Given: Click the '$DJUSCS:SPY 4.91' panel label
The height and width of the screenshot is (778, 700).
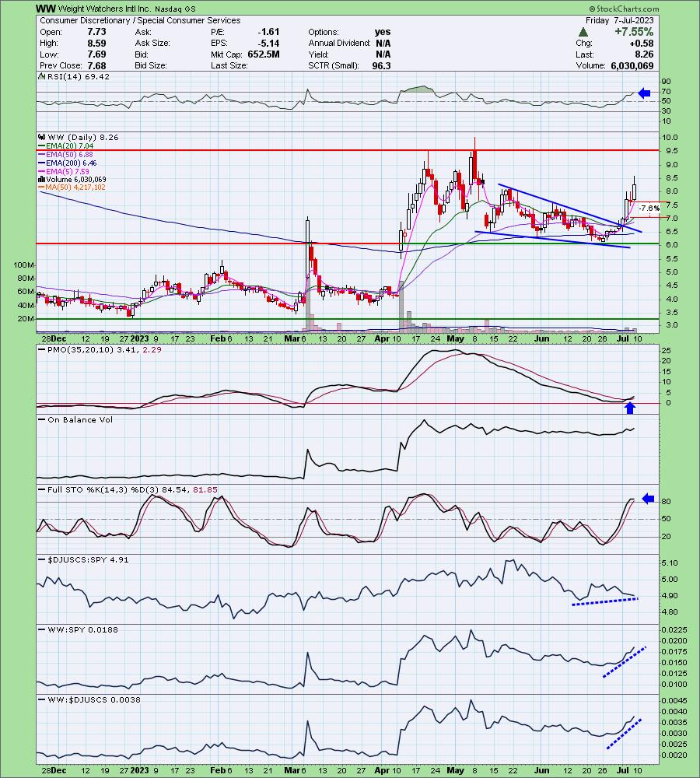Looking at the screenshot, I should [88, 559].
